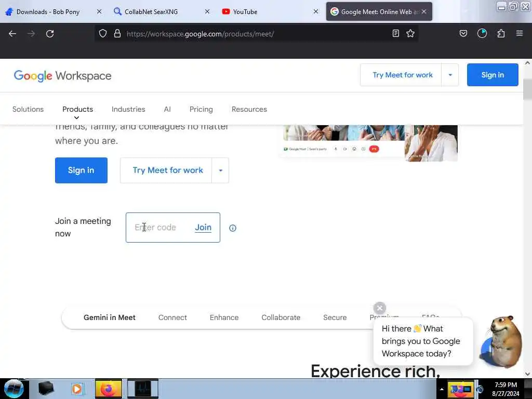Click the system tray colorful icon
The image size is (532, 399).
pos(460,389)
